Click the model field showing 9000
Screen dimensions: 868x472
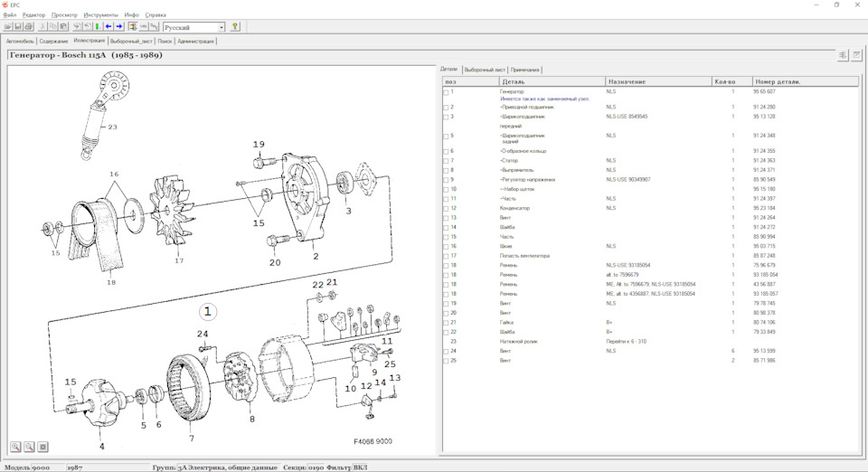click(x=48, y=467)
